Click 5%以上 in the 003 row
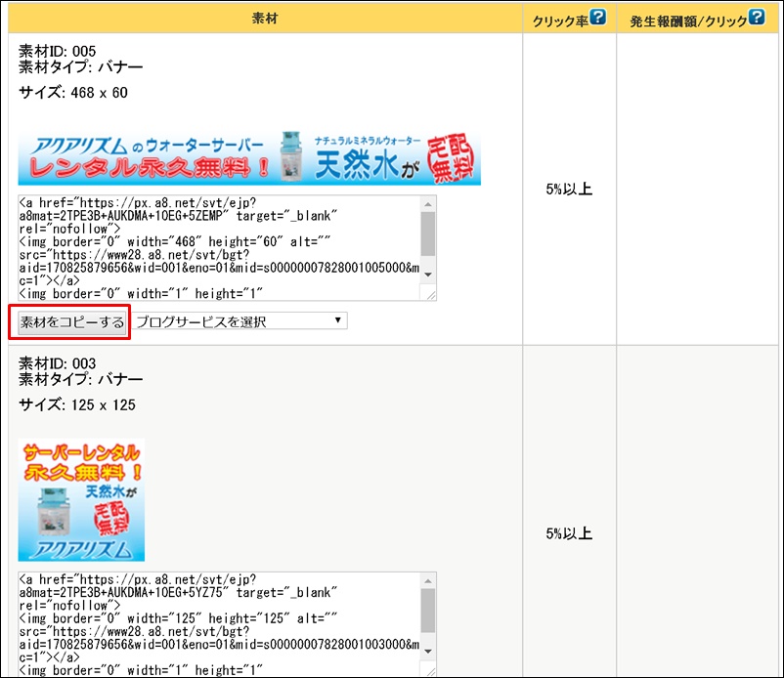Viewport: 784px width, 678px height. 569,533
